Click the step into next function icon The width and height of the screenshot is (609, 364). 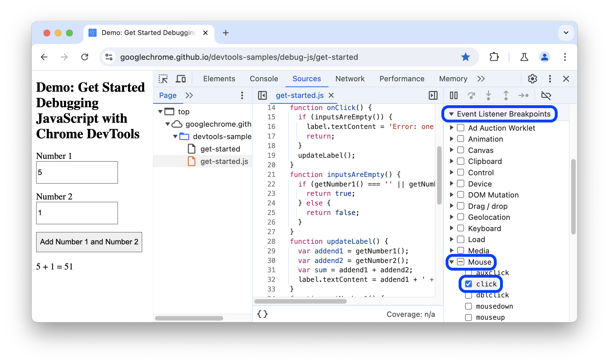488,95
